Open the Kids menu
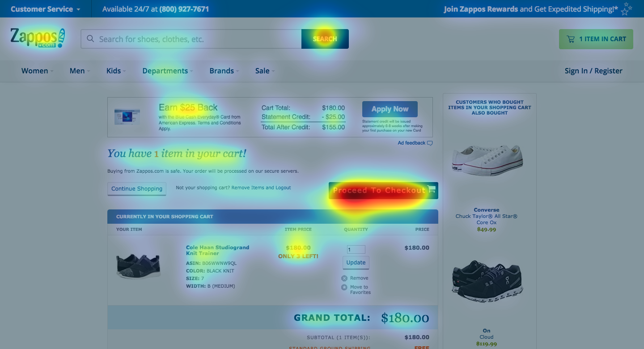Screen dimensions: 644x349 coord(116,71)
